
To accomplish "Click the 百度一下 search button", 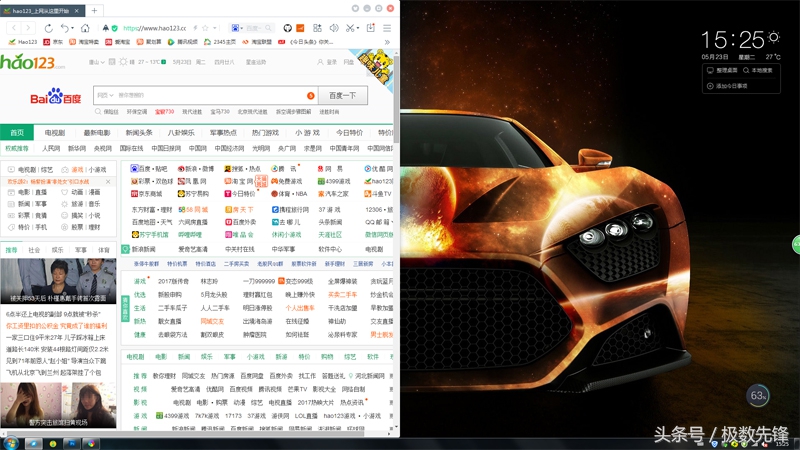I will pyautogui.click(x=342, y=95).
